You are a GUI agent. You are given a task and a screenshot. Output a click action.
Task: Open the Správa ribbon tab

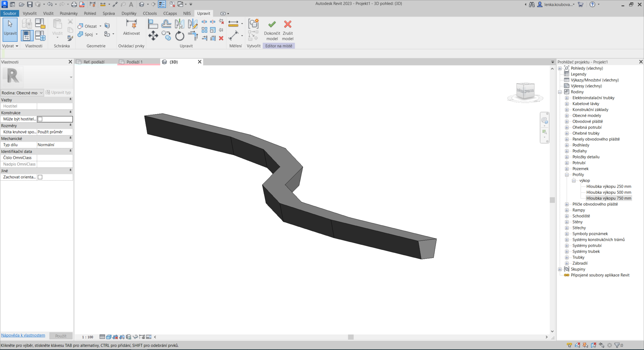tap(108, 13)
